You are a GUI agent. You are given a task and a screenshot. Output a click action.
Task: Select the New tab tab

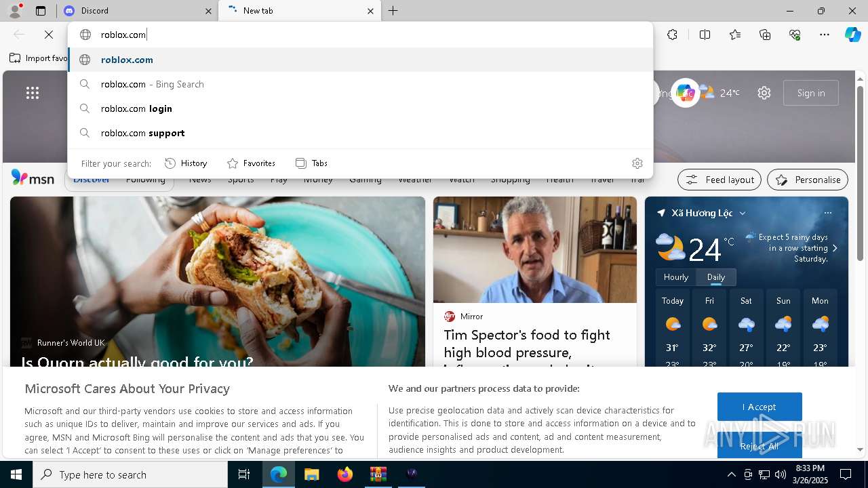(299, 11)
